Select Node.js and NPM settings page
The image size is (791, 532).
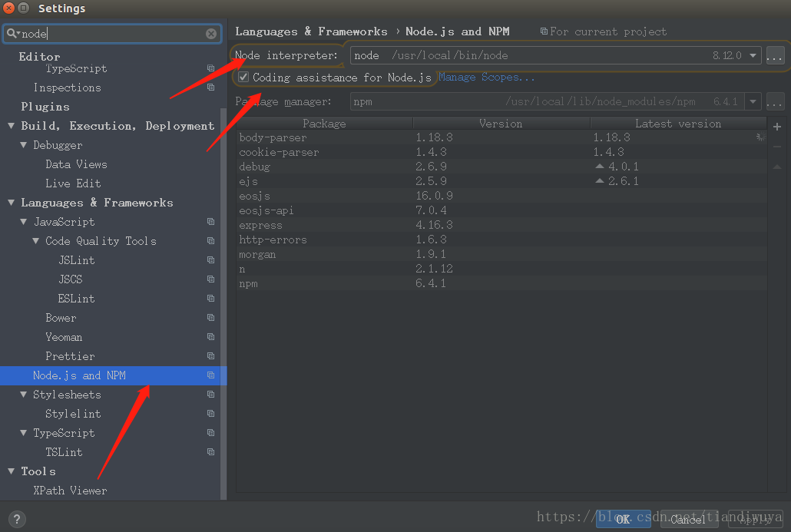114,375
